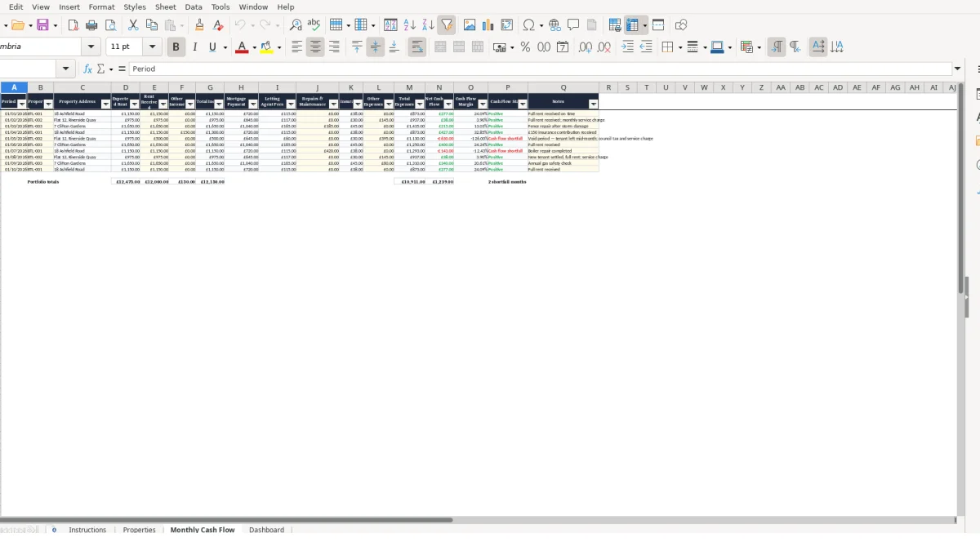This screenshot has height=551, width=980.
Task: Open the Instructions sheet tab
Action: [x=87, y=530]
